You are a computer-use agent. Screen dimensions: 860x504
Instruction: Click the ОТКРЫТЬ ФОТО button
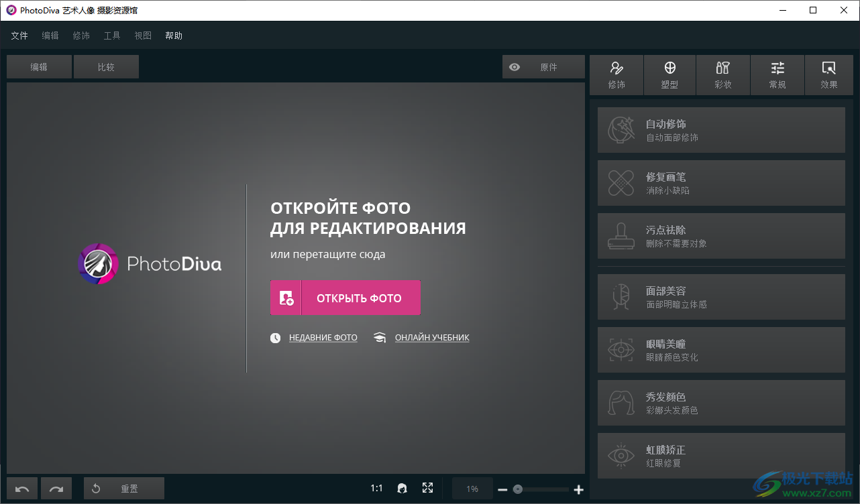point(345,298)
